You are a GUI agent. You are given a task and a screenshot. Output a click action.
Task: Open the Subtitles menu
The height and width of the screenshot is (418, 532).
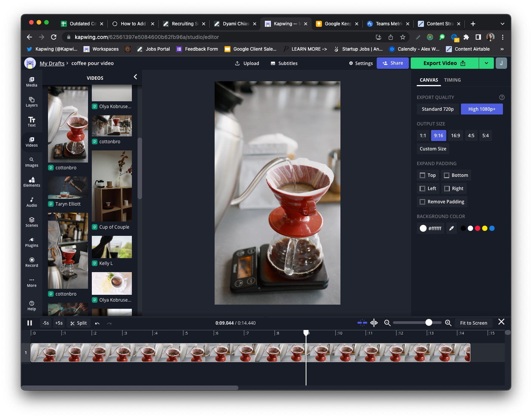click(x=284, y=63)
